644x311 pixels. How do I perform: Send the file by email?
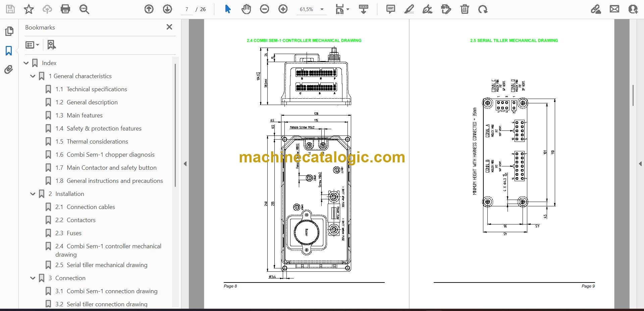[x=614, y=9]
